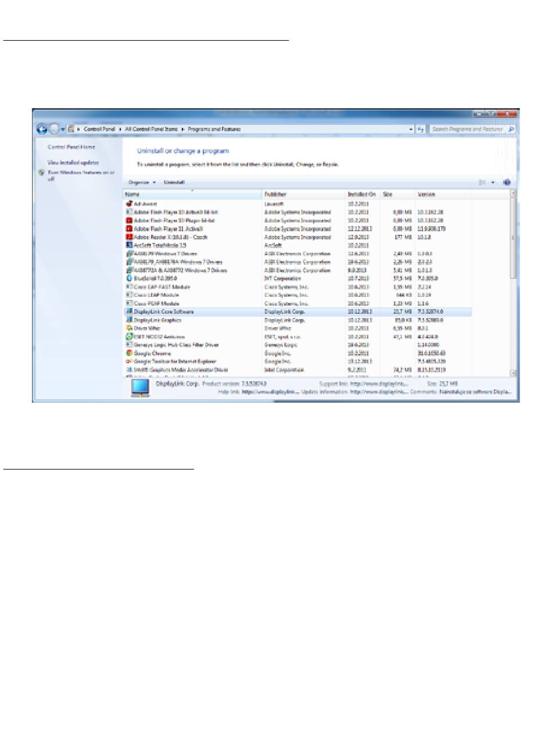Viewport: 552px width, 756px height.
Task: Click the Adobe Flash Player 10 Plugin icon
Action: pyautogui.click(x=129, y=221)
